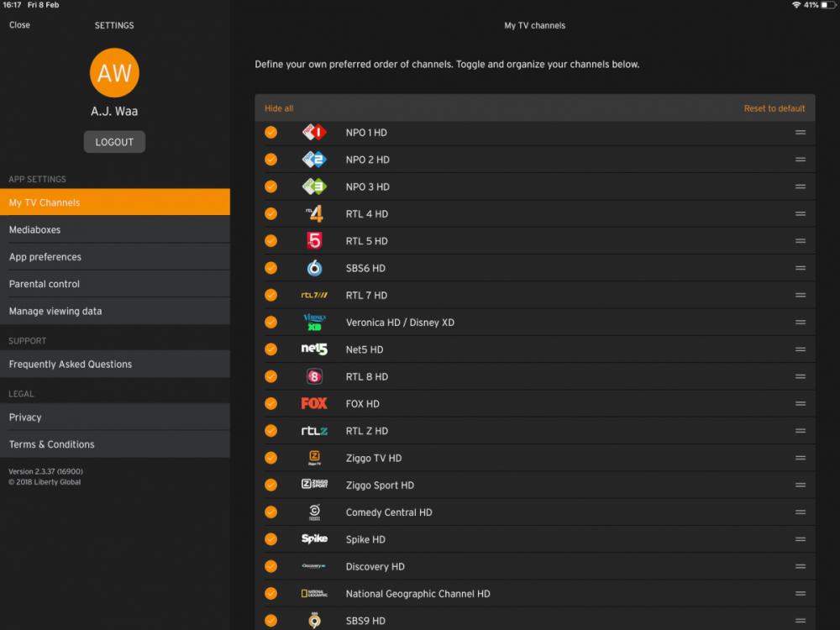Screen dimensions: 840x630
Task: Click the RTL 8 HD channel logo
Action: (314, 376)
